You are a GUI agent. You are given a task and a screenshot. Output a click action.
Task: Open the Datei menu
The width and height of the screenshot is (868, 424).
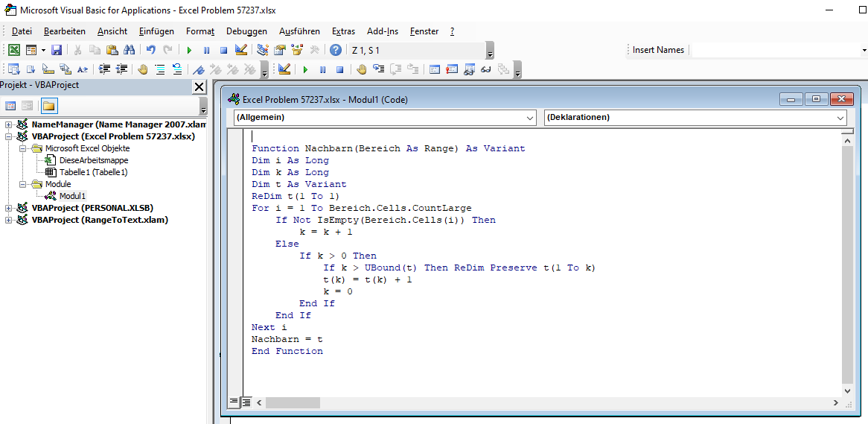(22, 31)
